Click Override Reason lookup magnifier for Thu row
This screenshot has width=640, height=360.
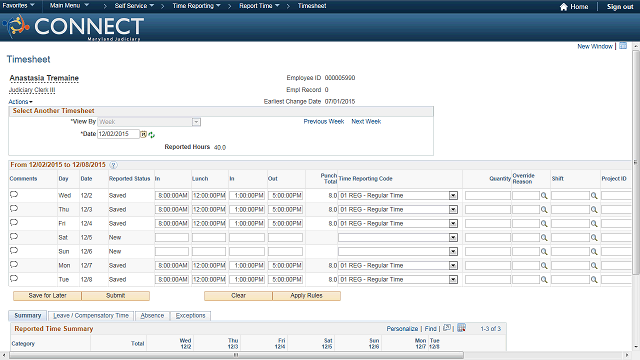pyautogui.click(x=544, y=210)
